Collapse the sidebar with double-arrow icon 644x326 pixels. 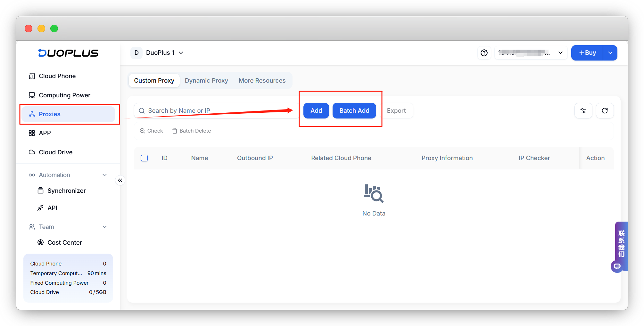[x=120, y=180]
